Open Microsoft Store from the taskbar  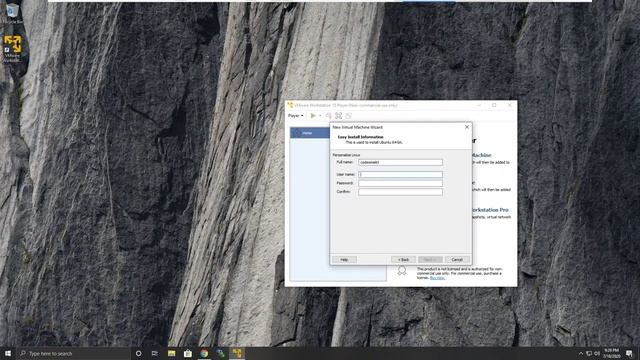tap(188, 353)
